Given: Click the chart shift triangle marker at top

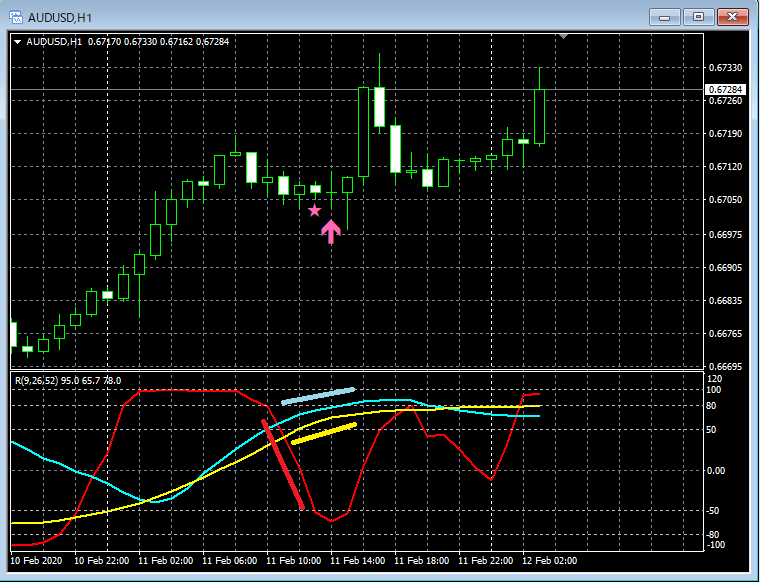Looking at the screenshot, I should click(x=563, y=36).
